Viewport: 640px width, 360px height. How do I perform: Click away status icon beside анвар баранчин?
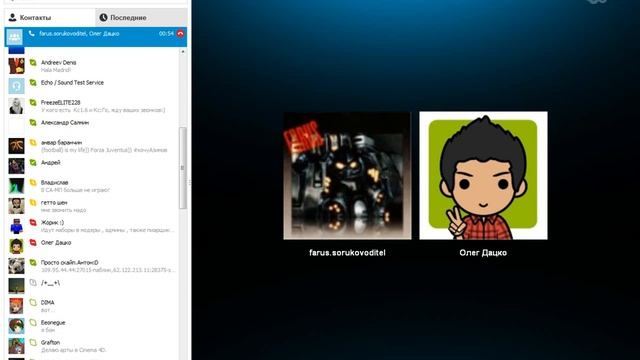pos(33,142)
